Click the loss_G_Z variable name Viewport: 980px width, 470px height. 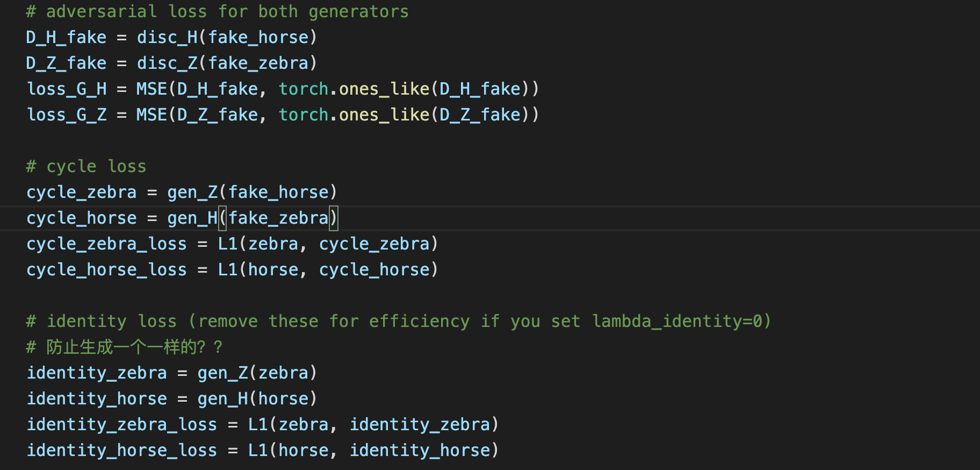coord(67,115)
